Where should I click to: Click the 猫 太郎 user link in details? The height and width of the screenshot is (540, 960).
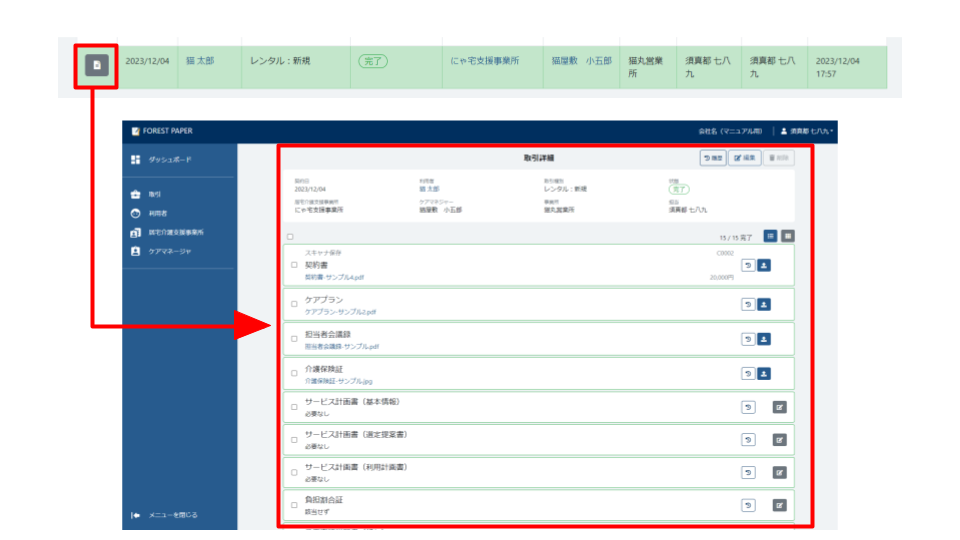coord(432,187)
